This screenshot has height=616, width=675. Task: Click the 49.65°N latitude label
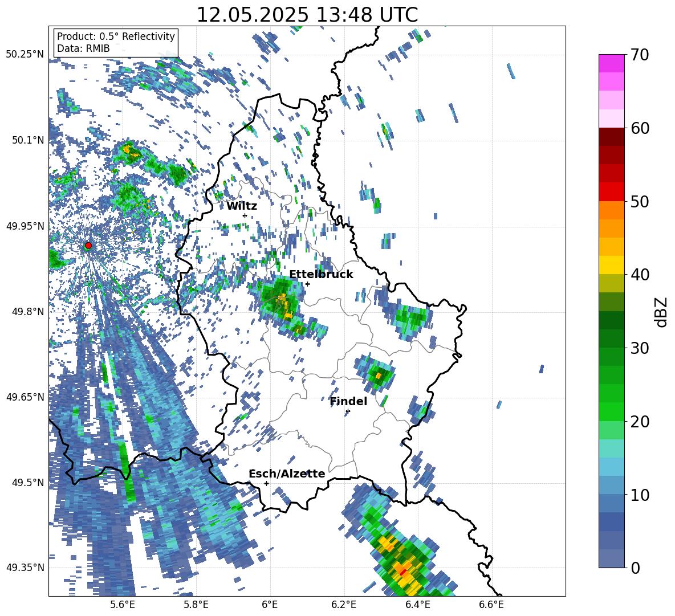click(25, 397)
